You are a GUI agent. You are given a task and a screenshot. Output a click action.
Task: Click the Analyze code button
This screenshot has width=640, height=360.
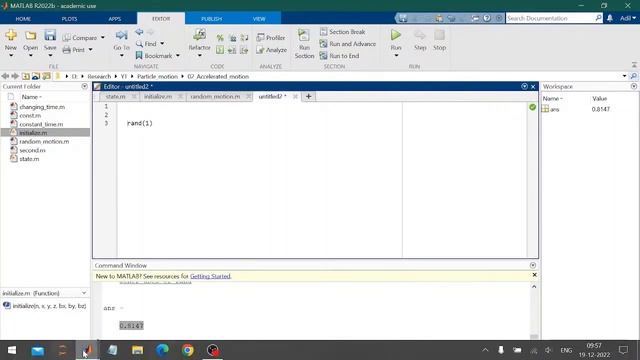pyautogui.click(x=272, y=50)
